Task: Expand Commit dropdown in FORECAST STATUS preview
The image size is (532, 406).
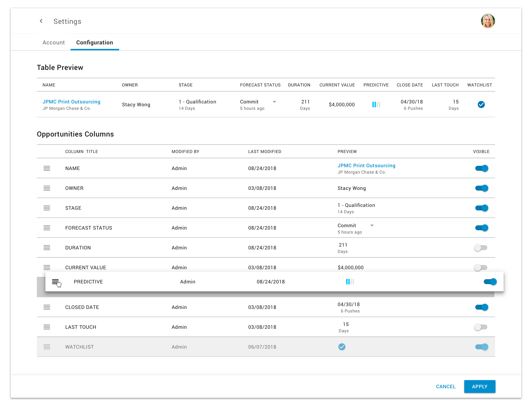Action: coord(372,226)
